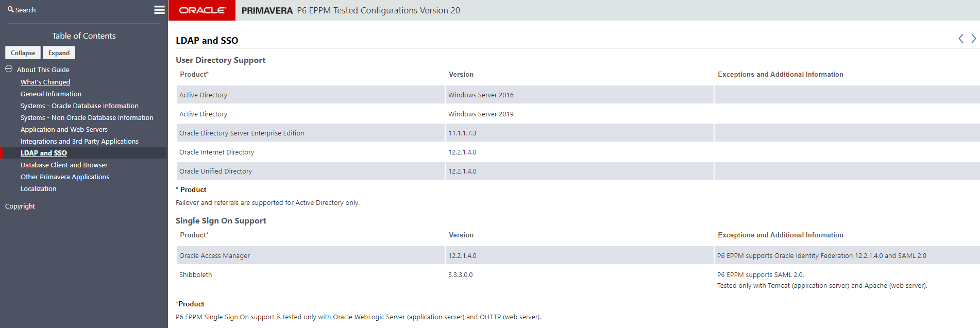
Task: Open Systems - Non Oracle Database Information
Action: pyautogui.click(x=87, y=117)
